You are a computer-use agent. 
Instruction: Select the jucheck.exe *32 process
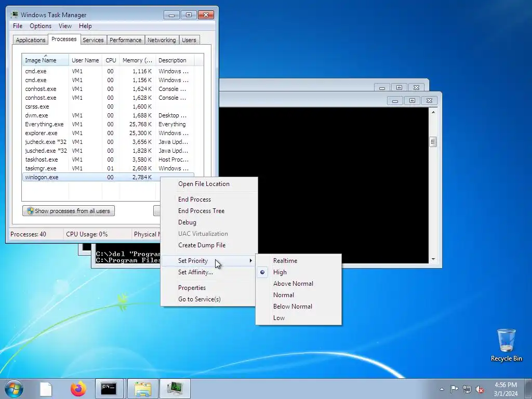[108, 142]
